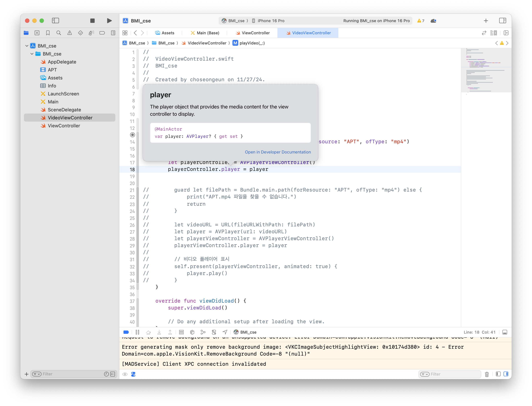Image resolution: width=532 pixels, height=406 pixels.
Task: Click Debug View Hierarchy icon
Action: (x=192, y=332)
